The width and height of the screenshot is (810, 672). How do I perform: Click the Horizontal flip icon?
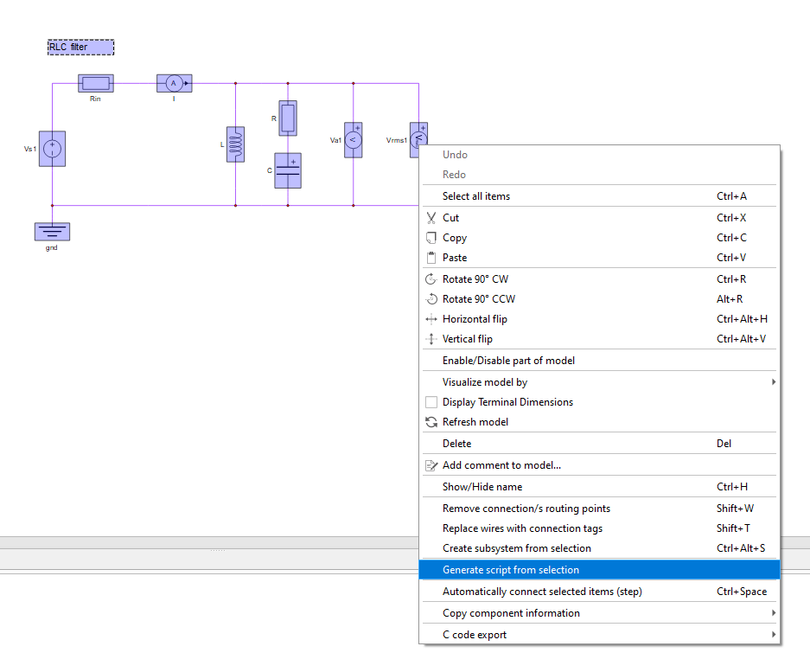[431, 319]
